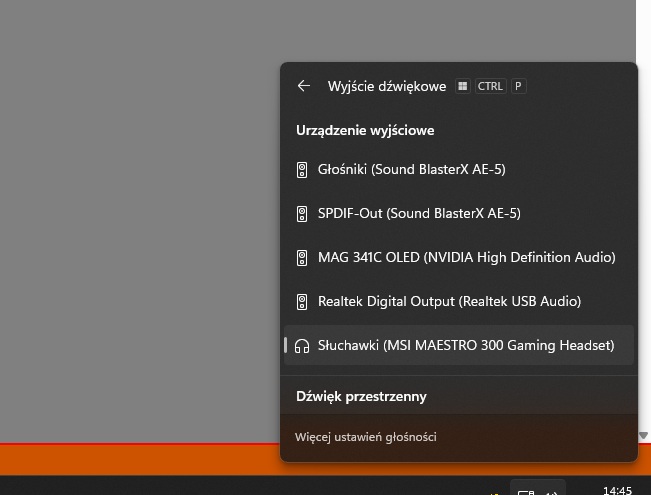Screen dimensions: 651x495
Task: Pick Słuchawki MSI MAESTRO 300 Gaming Headset
Action: tap(465, 346)
